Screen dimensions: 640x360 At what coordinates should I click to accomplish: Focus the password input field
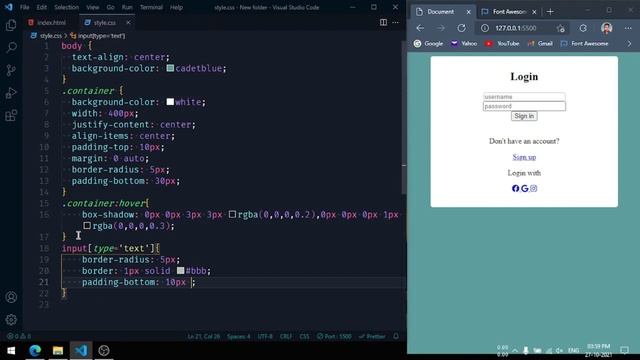[x=524, y=106]
